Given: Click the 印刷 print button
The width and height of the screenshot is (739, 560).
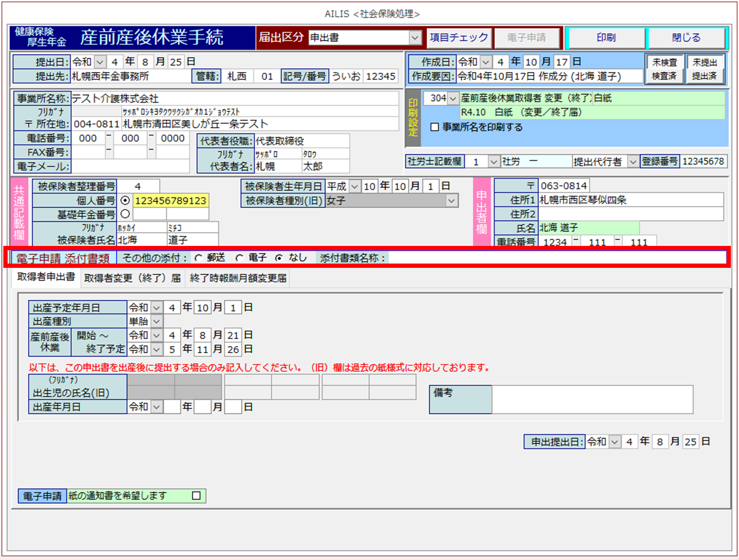Looking at the screenshot, I should point(606,38).
